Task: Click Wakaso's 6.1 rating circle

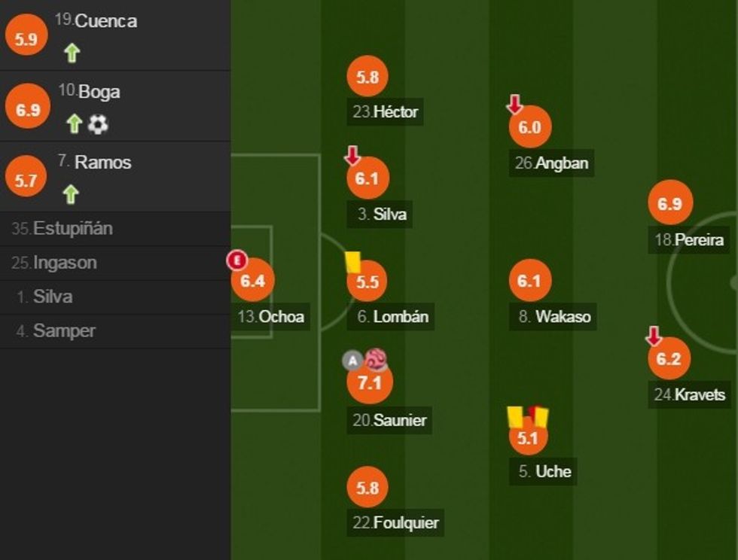Action: [x=530, y=281]
